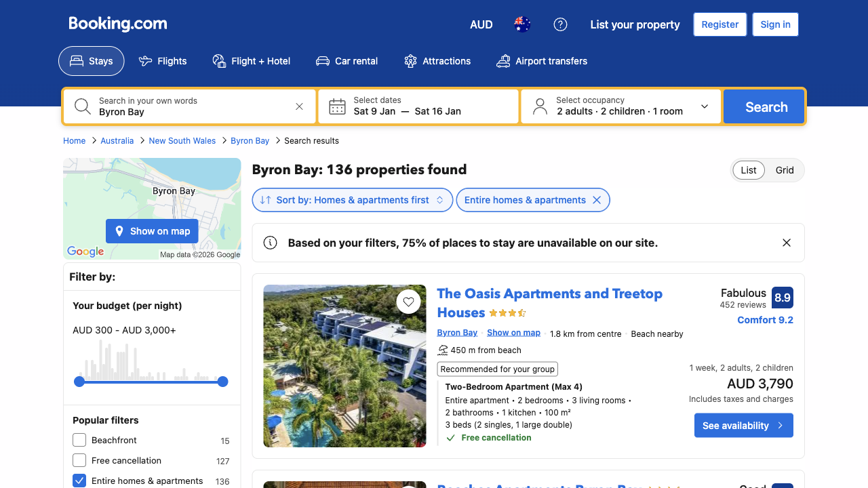Viewport: 868px width, 488px height.
Task: Click the 8.9 review score badge
Action: [783, 298]
